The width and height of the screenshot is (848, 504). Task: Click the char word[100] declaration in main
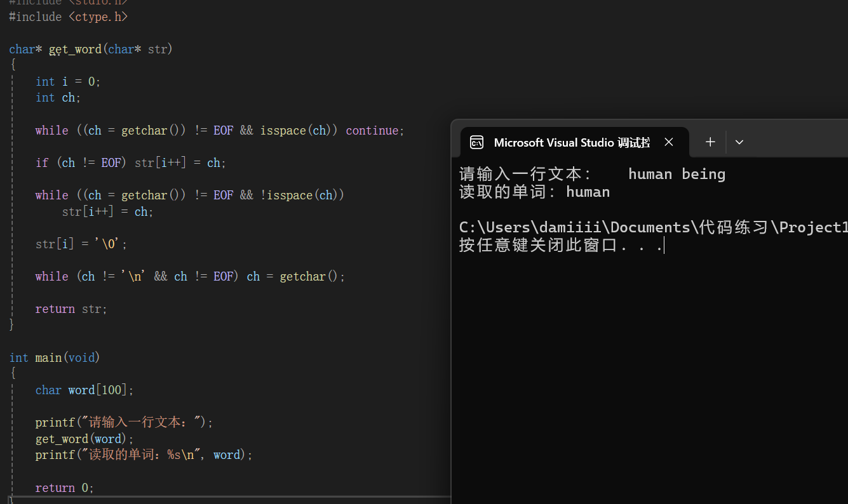point(84,390)
